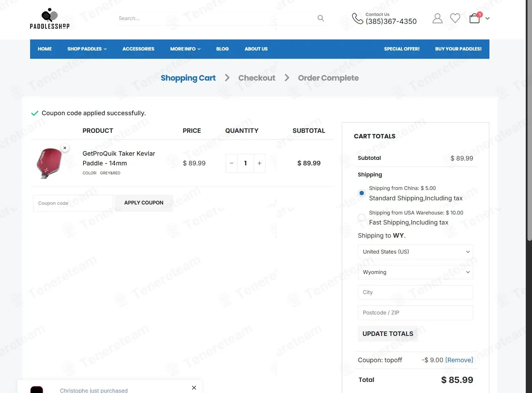Open the wishlist heart icon
532x393 pixels.
click(x=455, y=18)
